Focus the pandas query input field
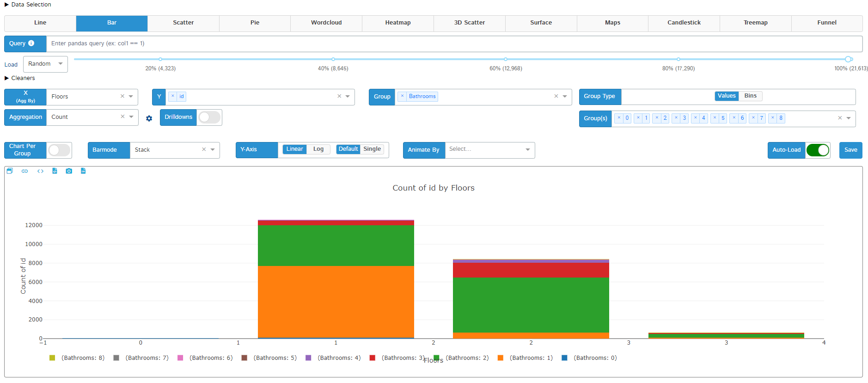The width and height of the screenshot is (868, 383). pos(454,43)
